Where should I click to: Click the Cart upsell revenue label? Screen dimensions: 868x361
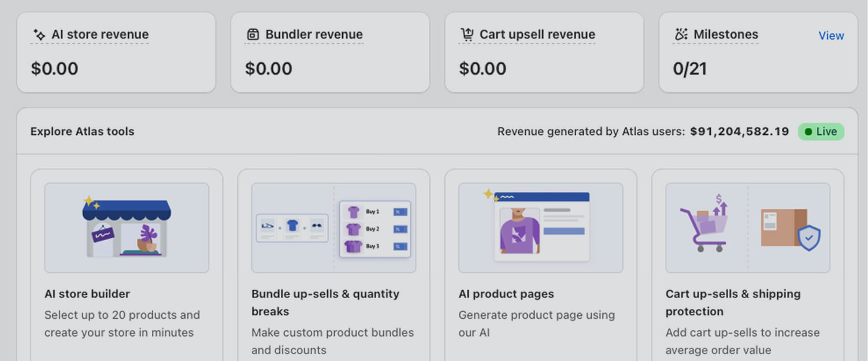537,35
